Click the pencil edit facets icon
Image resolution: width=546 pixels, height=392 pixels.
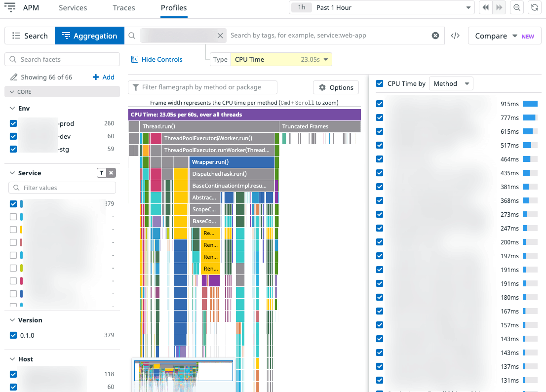pos(14,77)
